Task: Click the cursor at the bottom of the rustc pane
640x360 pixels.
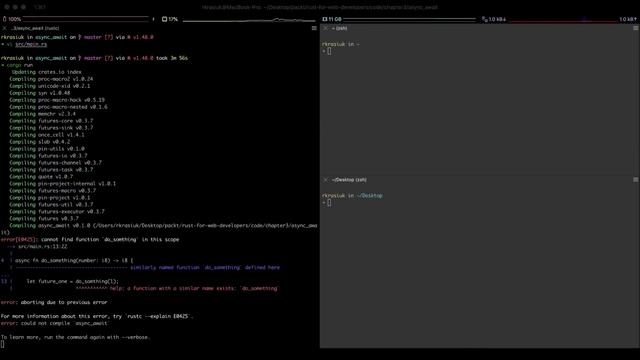Action: [x=2, y=344]
